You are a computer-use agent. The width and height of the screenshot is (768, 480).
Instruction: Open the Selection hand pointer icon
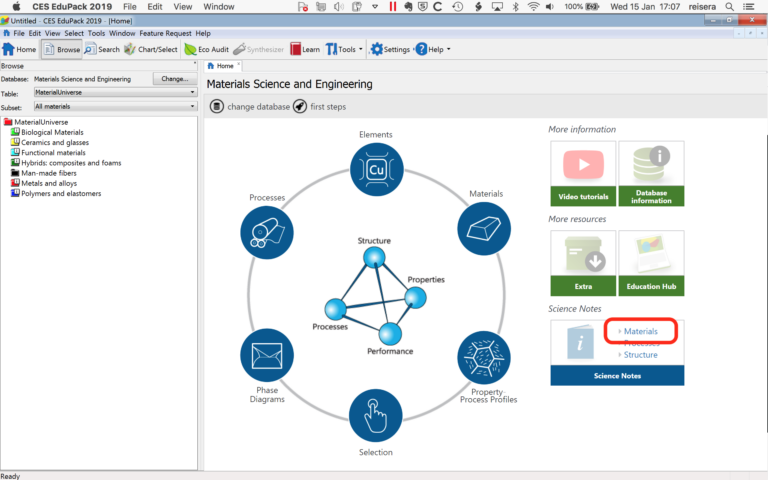pos(377,415)
